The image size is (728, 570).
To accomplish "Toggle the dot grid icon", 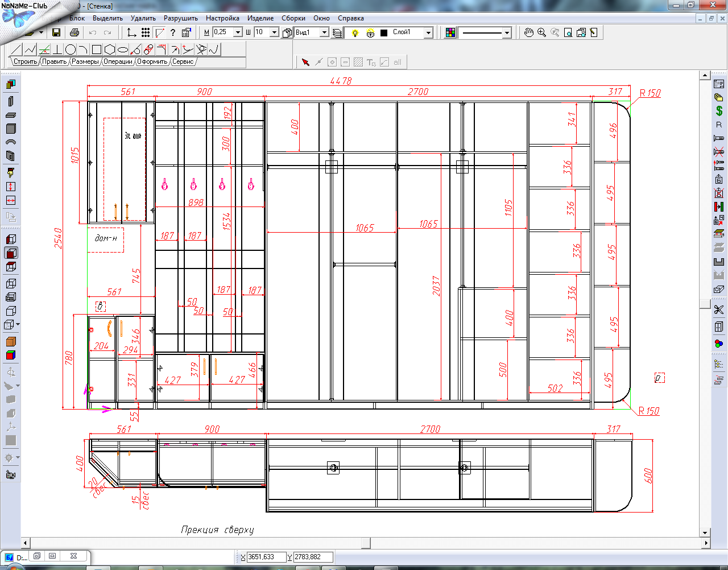I will click(x=146, y=32).
